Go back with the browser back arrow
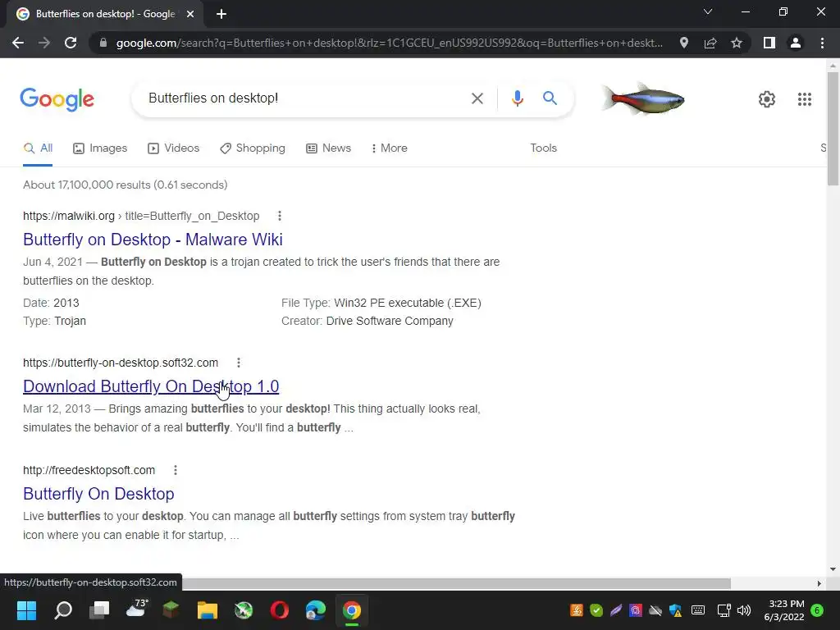 [x=18, y=43]
